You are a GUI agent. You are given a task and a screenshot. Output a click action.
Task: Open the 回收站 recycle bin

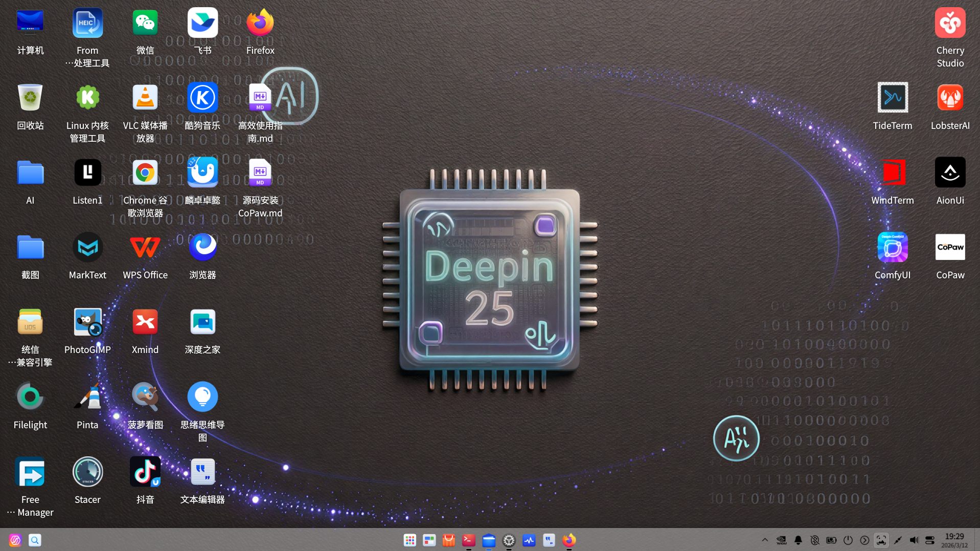30,97
